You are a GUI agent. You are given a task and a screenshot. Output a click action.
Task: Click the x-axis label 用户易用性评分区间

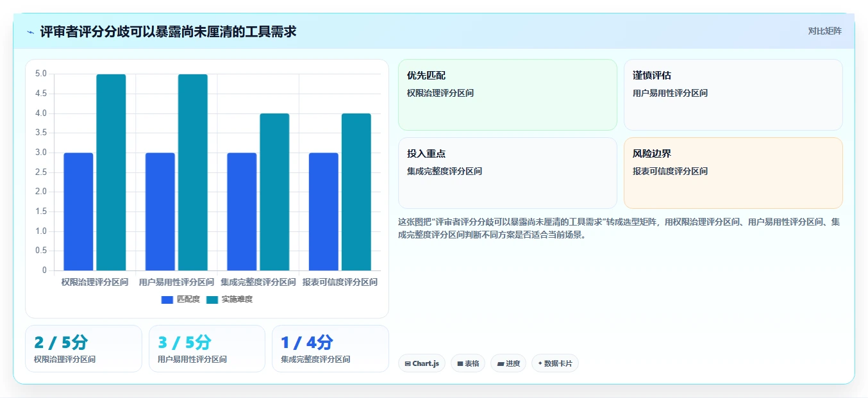176,282
